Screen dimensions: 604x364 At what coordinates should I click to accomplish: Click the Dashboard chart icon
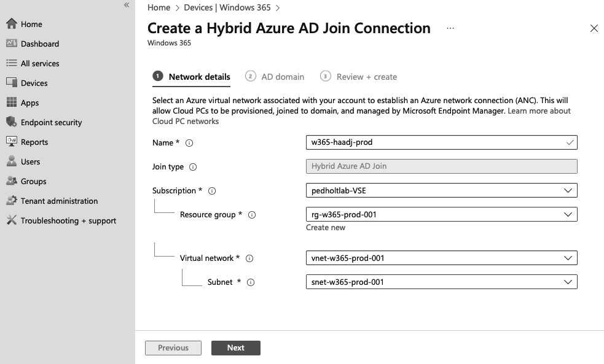pos(12,43)
